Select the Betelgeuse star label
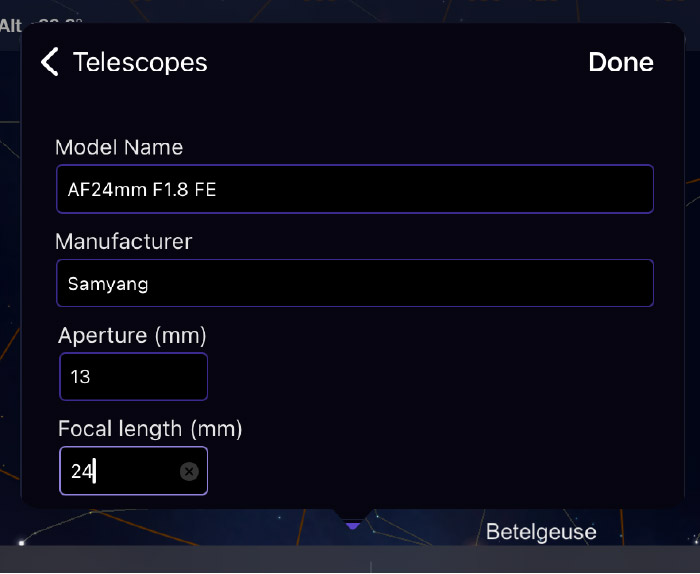This screenshot has width=700, height=574. click(541, 532)
